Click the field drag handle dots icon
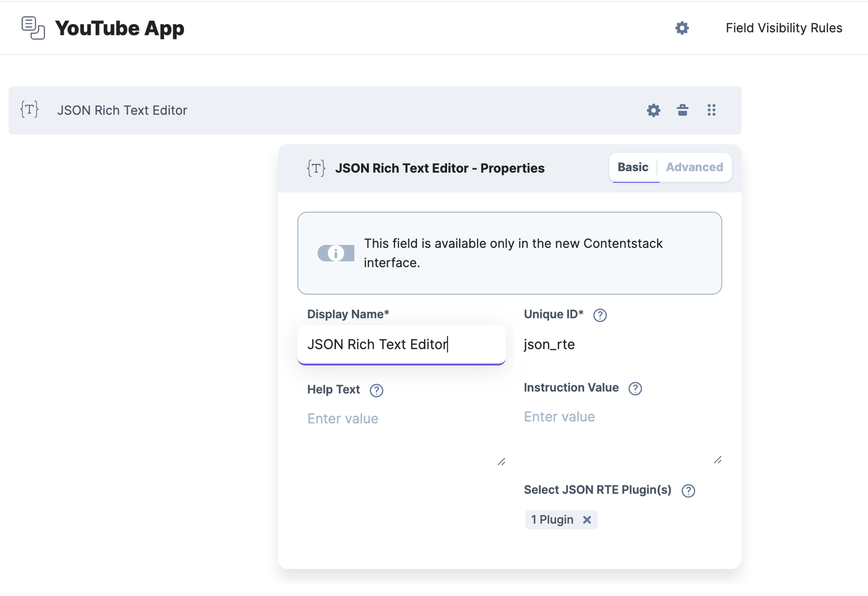Image resolution: width=868 pixels, height=596 pixels. click(x=711, y=110)
